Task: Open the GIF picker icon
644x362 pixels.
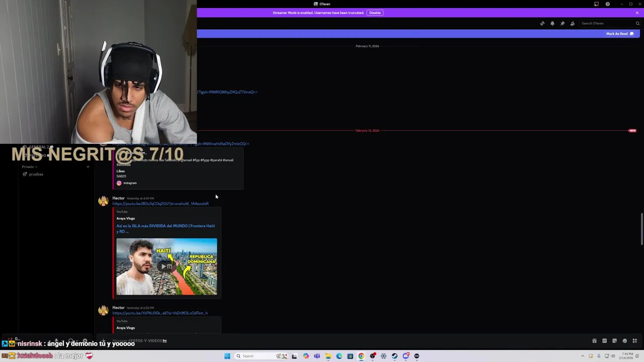Action: pos(604,341)
